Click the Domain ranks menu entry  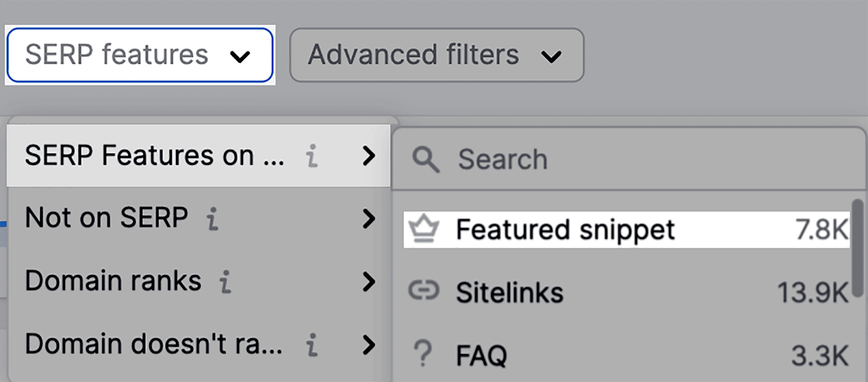pyautogui.click(x=113, y=281)
